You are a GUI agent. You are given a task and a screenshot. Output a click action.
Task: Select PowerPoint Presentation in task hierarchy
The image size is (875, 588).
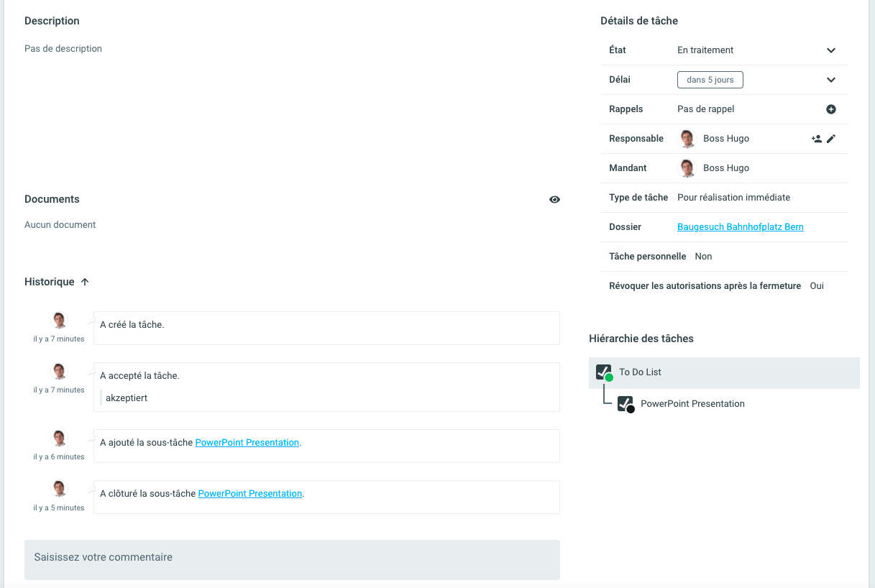[x=692, y=404]
